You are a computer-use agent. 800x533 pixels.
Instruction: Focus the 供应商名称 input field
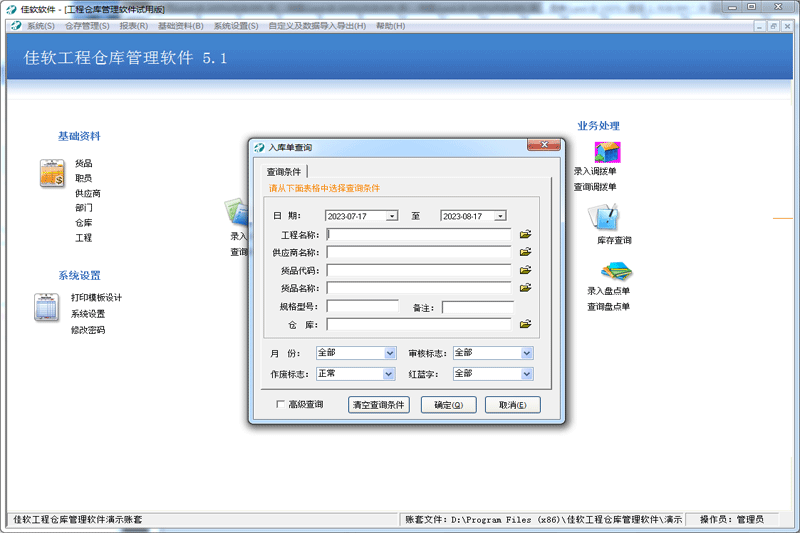point(419,252)
